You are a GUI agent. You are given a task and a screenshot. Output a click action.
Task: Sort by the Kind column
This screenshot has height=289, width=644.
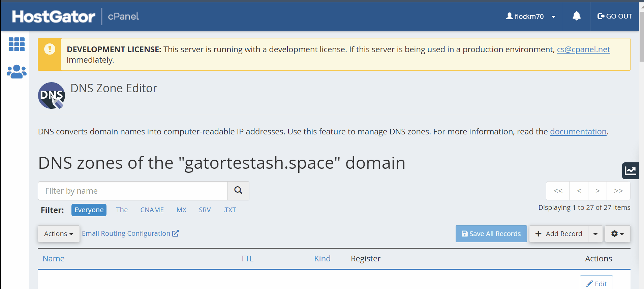(322, 259)
